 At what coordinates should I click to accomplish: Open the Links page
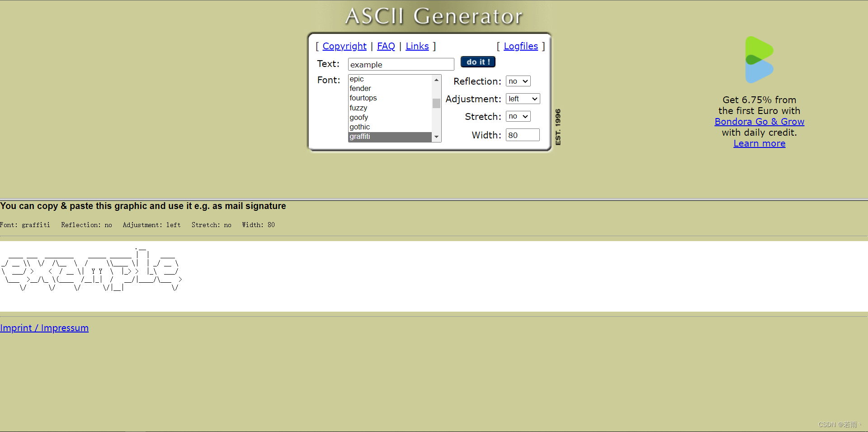[417, 46]
